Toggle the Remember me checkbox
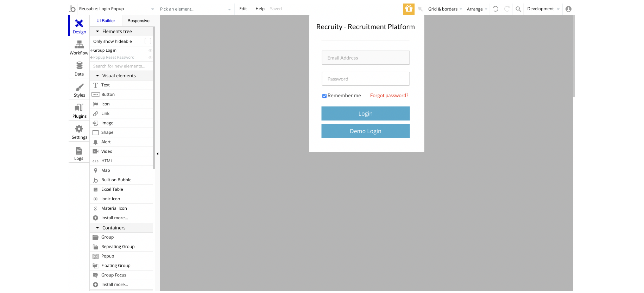This screenshot has height=293, width=644. [x=324, y=96]
